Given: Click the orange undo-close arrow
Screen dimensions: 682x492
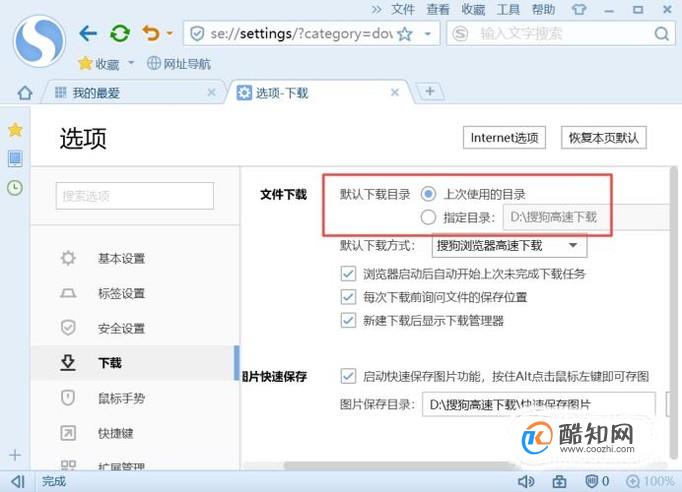Looking at the screenshot, I should point(151,33).
